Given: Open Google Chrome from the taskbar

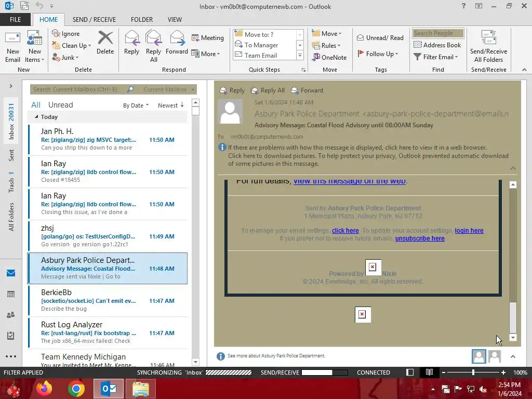Looking at the screenshot, I should pyautogui.click(x=76, y=389).
